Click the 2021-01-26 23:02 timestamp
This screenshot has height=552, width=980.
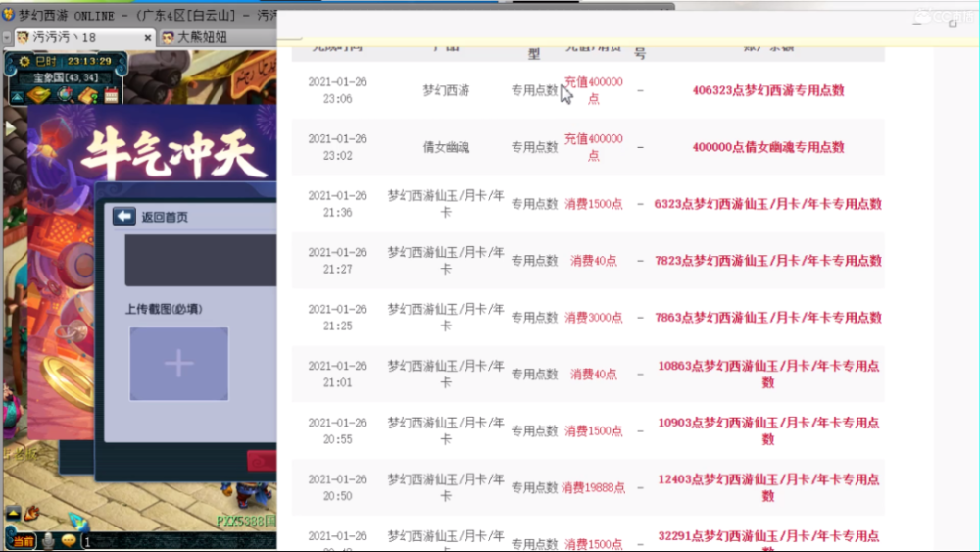337,147
